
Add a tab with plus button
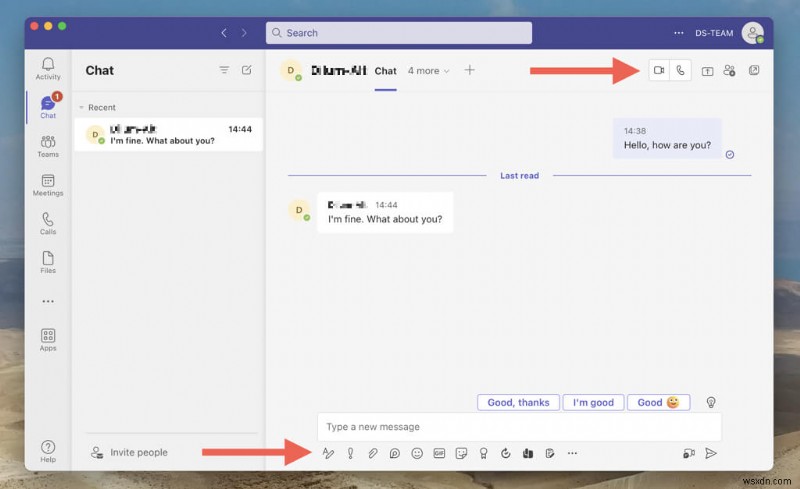(469, 70)
